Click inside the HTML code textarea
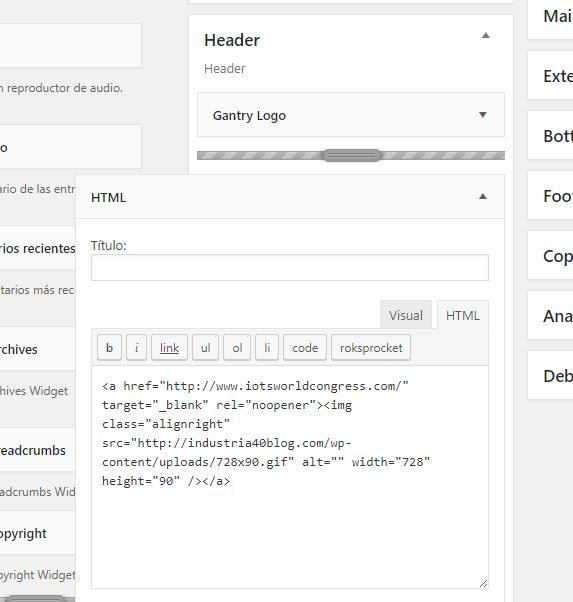The image size is (573, 602). point(290,476)
